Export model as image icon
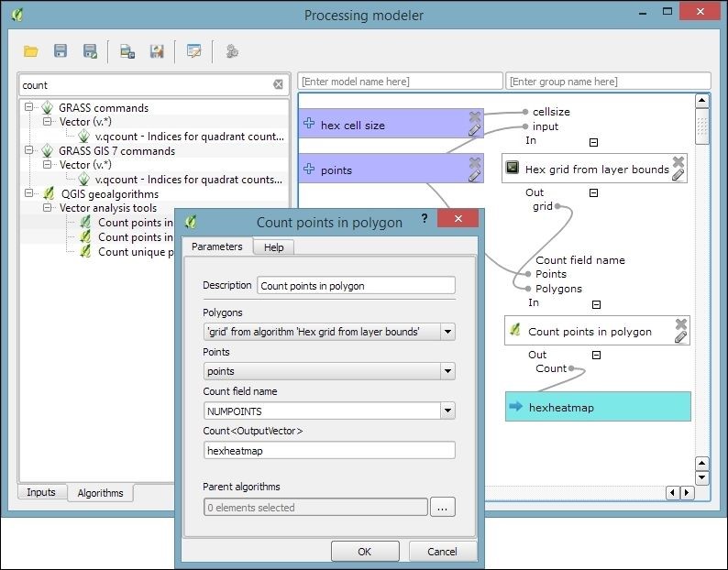The height and width of the screenshot is (570, 728). point(127,51)
